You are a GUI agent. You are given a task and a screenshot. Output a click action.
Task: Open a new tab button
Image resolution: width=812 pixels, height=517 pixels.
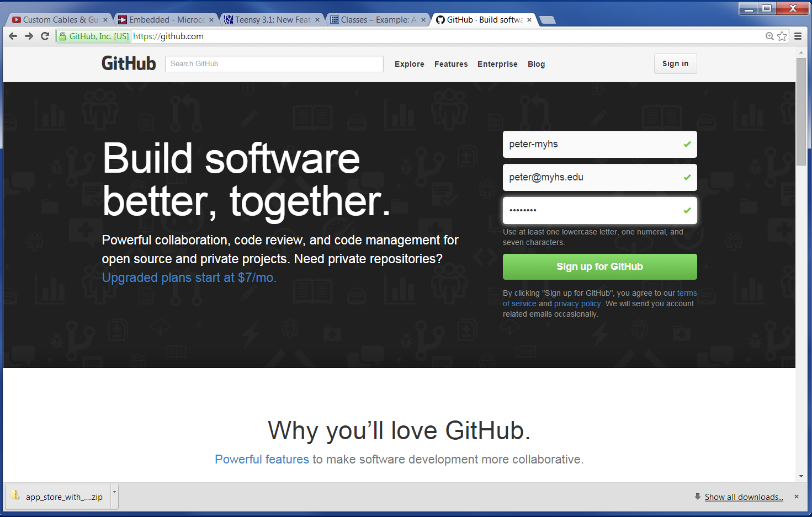pos(547,20)
